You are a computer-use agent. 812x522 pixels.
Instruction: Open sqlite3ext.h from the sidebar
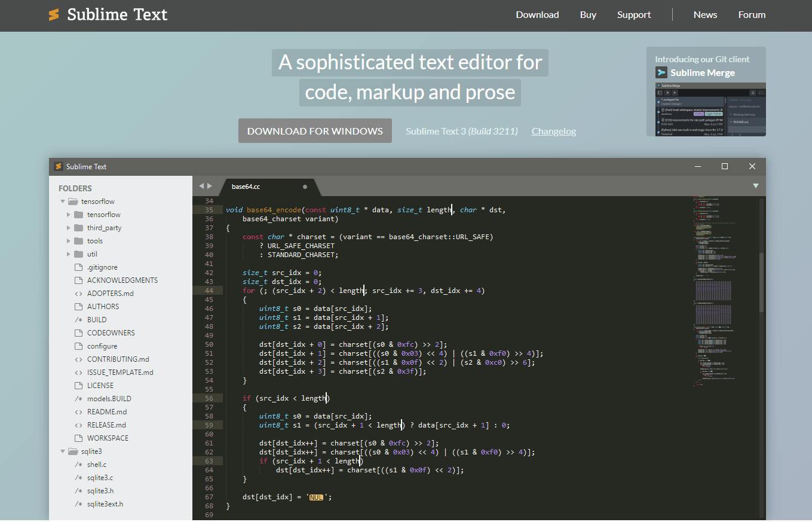coord(105,504)
